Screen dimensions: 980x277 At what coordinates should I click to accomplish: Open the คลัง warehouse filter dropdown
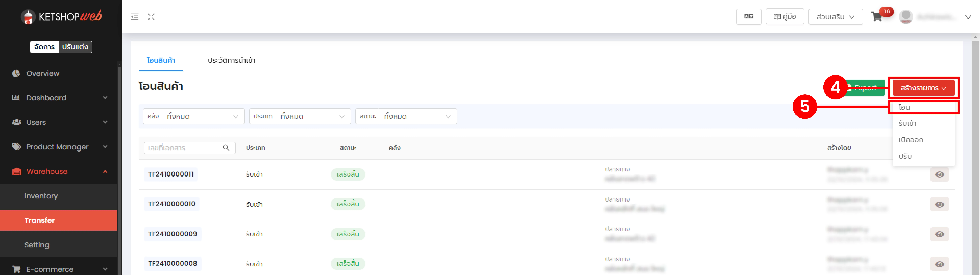194,116
